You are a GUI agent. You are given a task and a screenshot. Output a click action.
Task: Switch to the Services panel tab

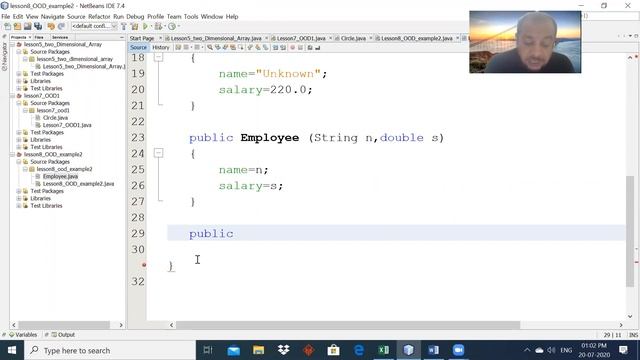(x=60, y=37)
